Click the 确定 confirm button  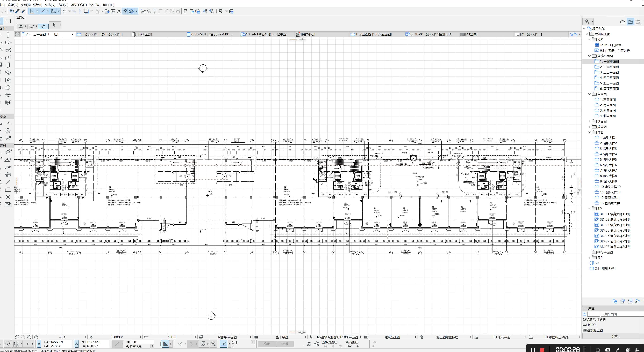(267, 344)
